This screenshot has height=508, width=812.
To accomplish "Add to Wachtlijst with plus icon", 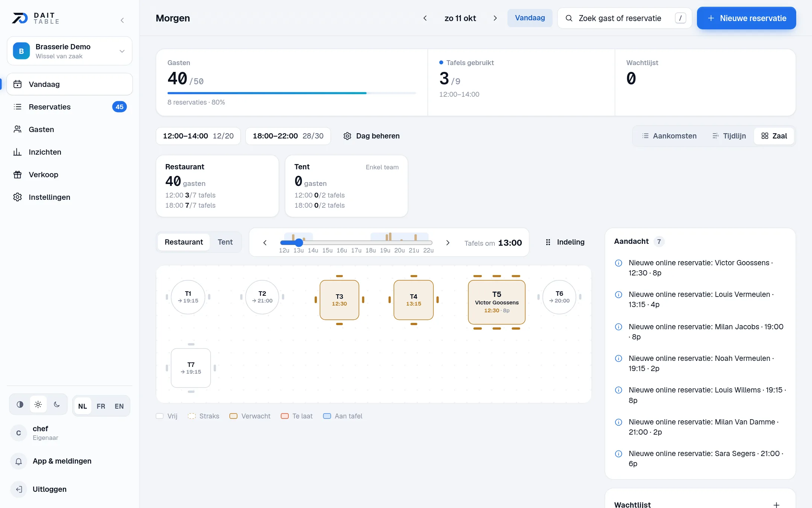I will point(776,505).
